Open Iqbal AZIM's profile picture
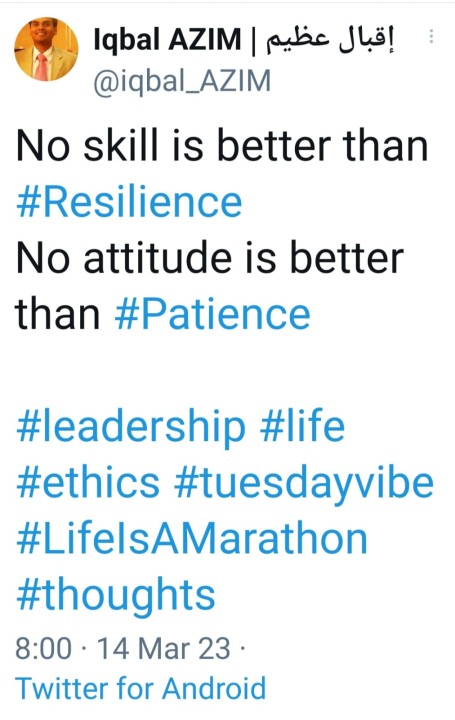Image resolution: width=455 pixels, height=720 pixels. click(46, 49)
